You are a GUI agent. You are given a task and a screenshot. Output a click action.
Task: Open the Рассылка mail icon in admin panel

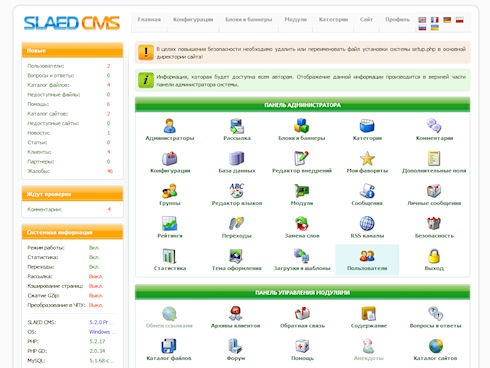pyautogui.click(x=237, y=126)
